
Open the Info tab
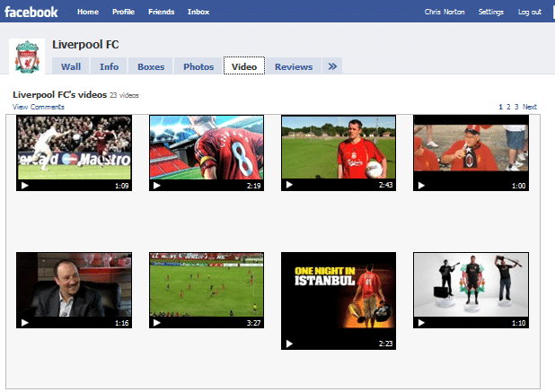(x=109, y=66)
